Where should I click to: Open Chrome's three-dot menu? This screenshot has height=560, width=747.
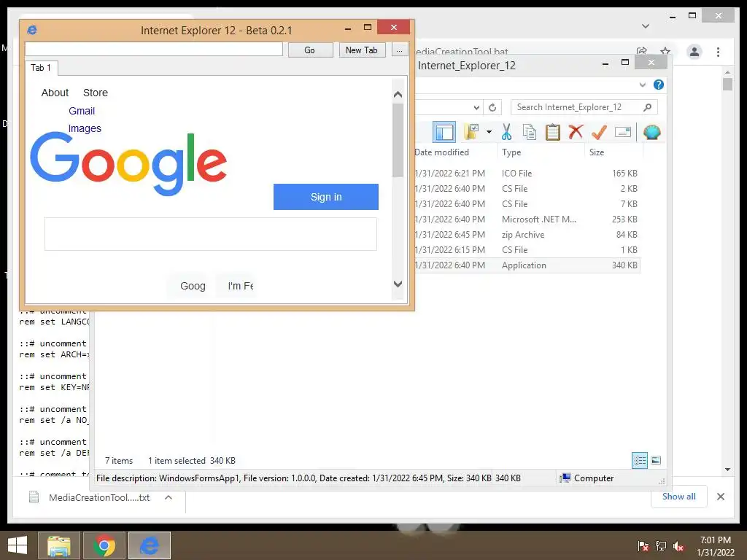(718, 52)
